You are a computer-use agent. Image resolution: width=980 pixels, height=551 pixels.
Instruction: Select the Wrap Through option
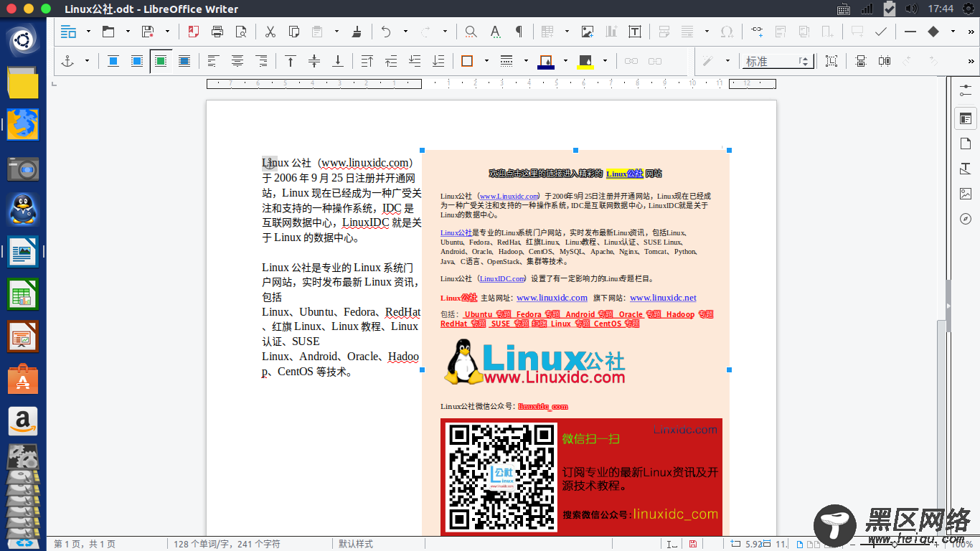pyautogui.click(x=184, y=62)
